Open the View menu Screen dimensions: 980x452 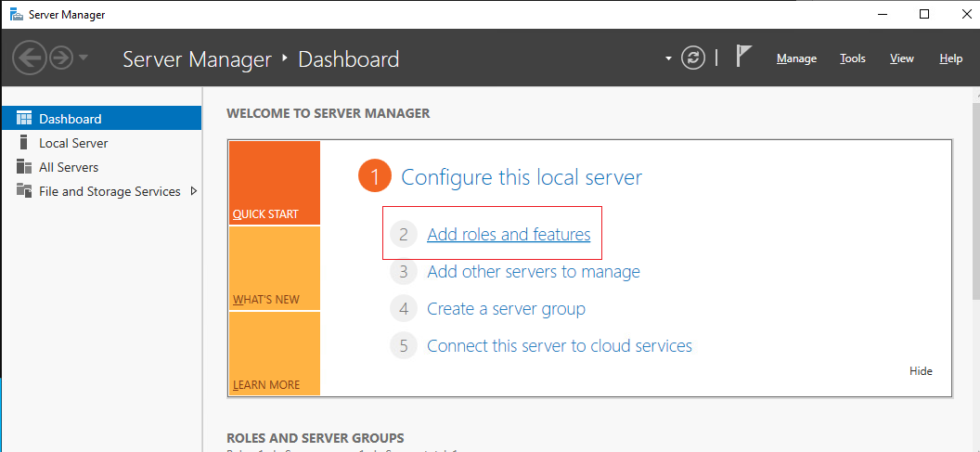901,58
